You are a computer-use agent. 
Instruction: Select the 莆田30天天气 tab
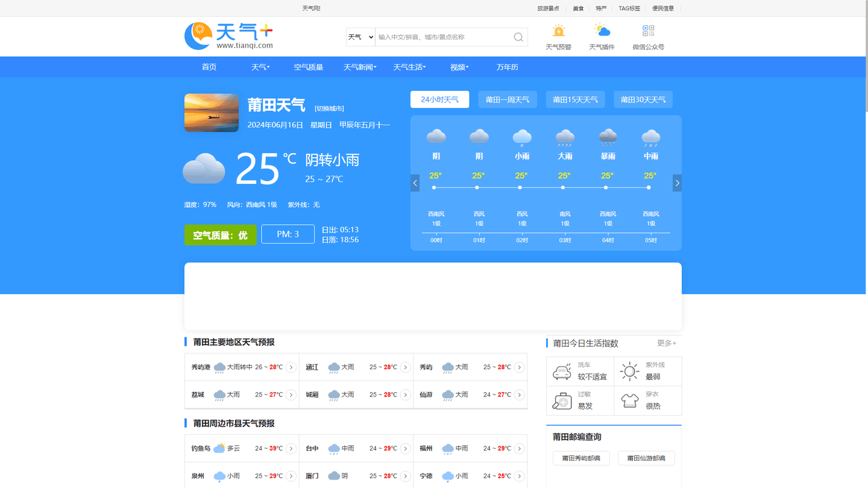643,99
